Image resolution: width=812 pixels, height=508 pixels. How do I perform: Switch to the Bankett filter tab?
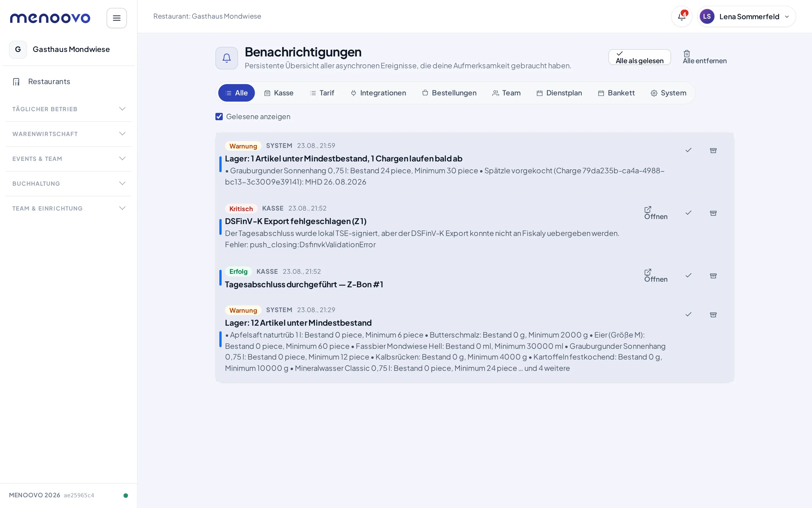point(616,93)
